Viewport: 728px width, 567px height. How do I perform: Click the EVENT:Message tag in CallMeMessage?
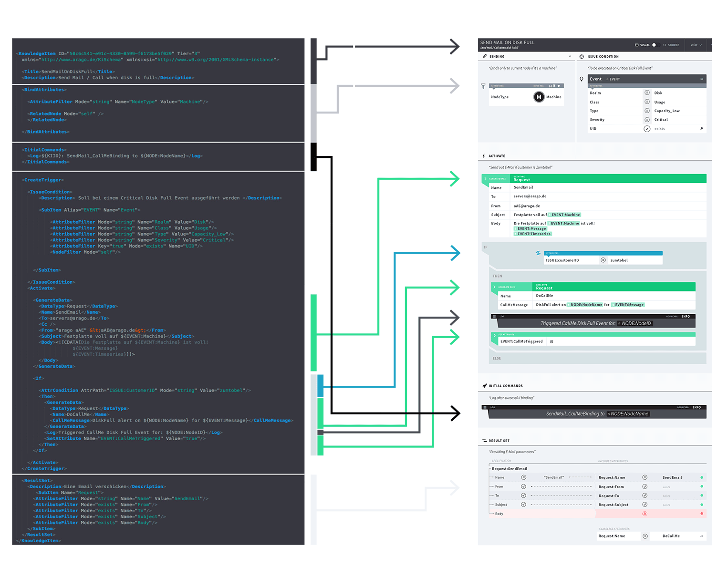click(x=628, y=305)
